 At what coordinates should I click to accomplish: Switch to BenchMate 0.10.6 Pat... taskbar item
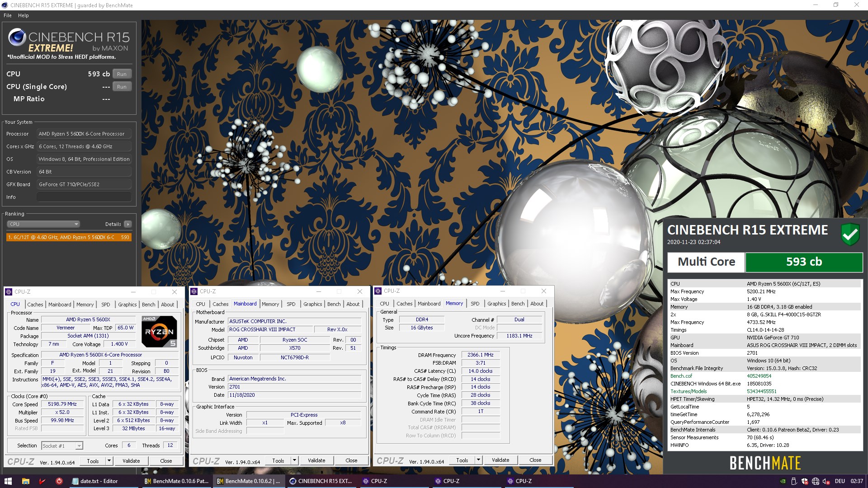(176, 481)
